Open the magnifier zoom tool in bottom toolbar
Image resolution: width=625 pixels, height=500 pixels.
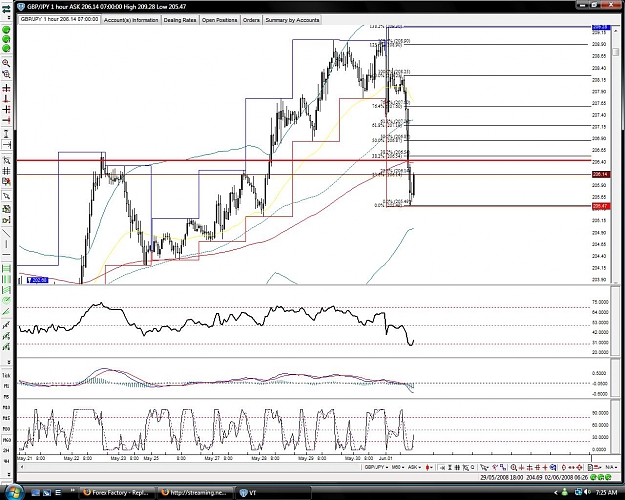514,467
